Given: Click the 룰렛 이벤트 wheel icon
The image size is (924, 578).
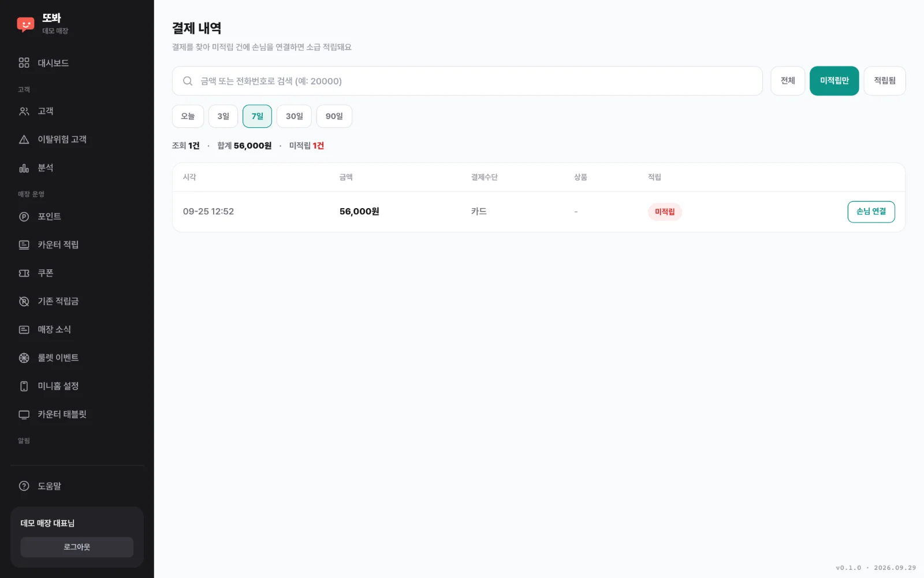Looking at the screenshot, I should 24,358.
